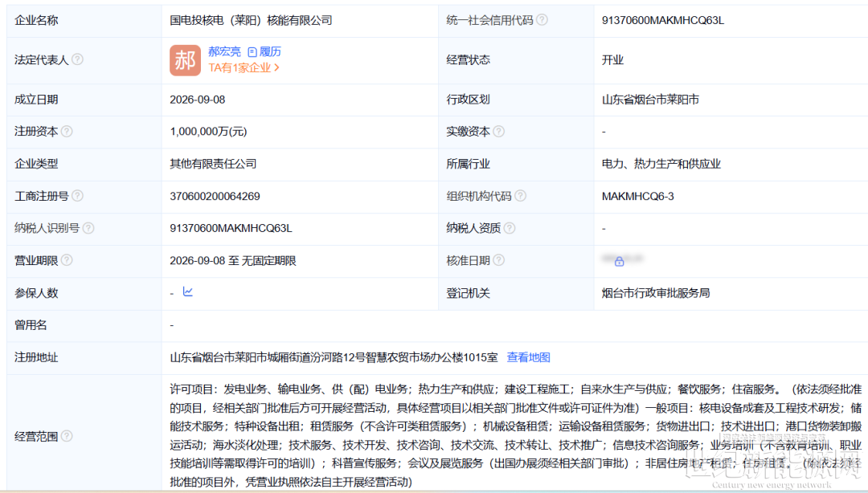Click help icon beside 核准日期 label
Image resolution: width=868 pixels, height=493 pixels.
(498, 260)
